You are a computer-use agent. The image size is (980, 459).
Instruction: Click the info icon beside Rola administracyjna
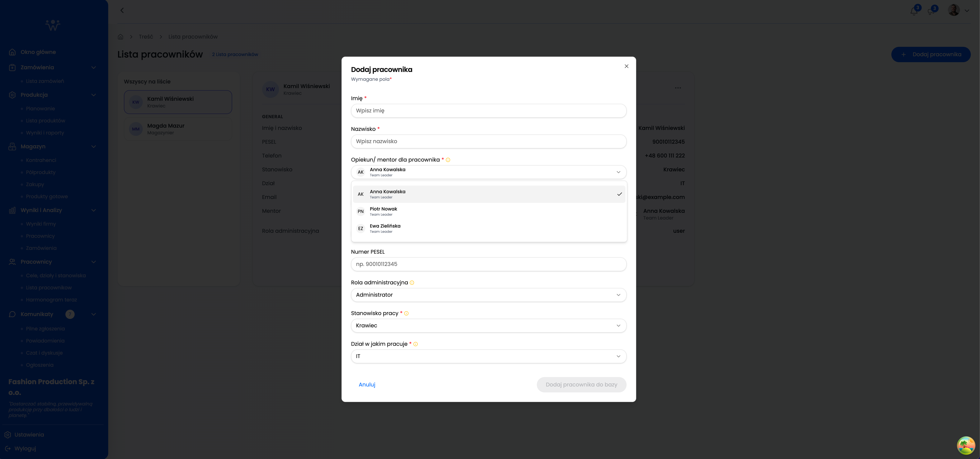412,283
